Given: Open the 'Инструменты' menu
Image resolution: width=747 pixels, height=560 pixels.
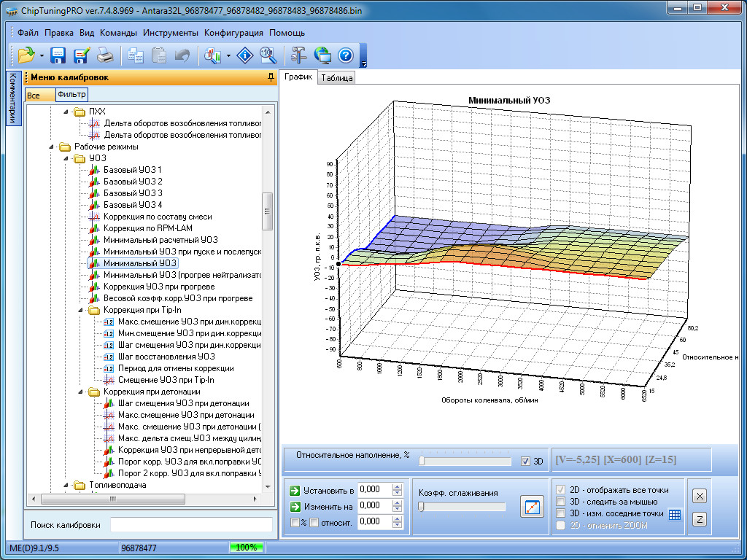Looking at the screenshot, I should [170, 33].
